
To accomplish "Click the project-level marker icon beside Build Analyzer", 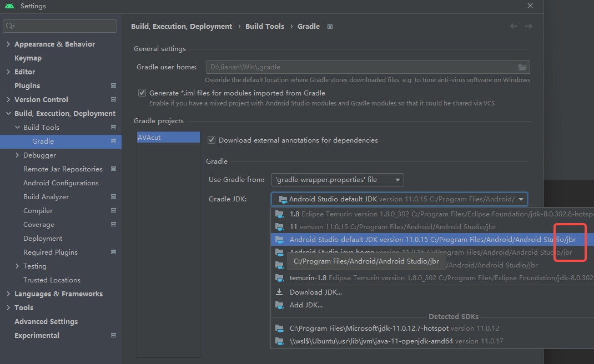I will point(113,196).
